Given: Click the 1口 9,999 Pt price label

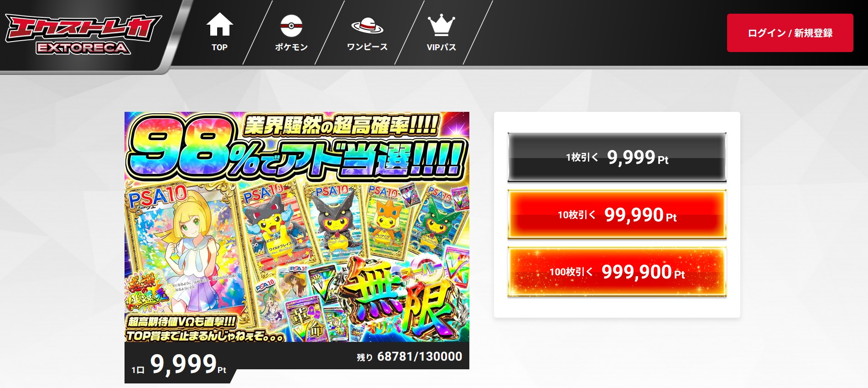Looking at the screenshot, I should point(179,364).
